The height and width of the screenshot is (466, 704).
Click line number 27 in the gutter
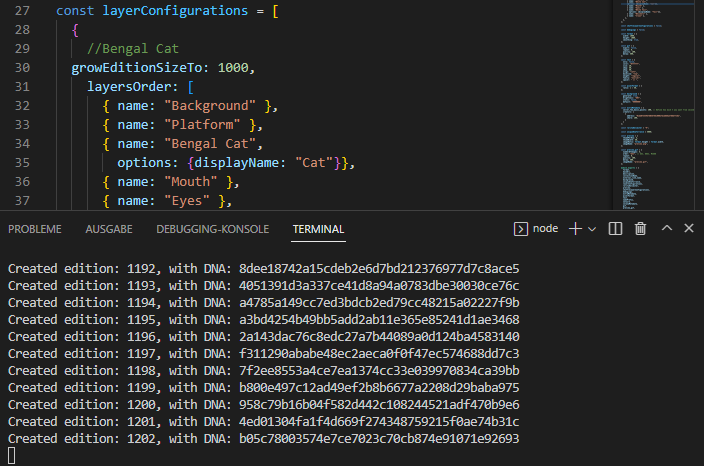[22, 11]
